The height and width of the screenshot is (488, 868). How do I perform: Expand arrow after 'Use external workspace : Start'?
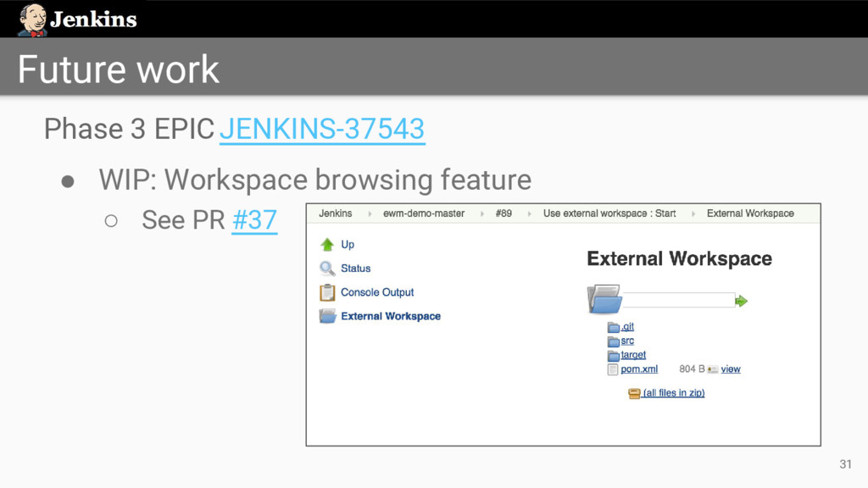tap(693, 213)
